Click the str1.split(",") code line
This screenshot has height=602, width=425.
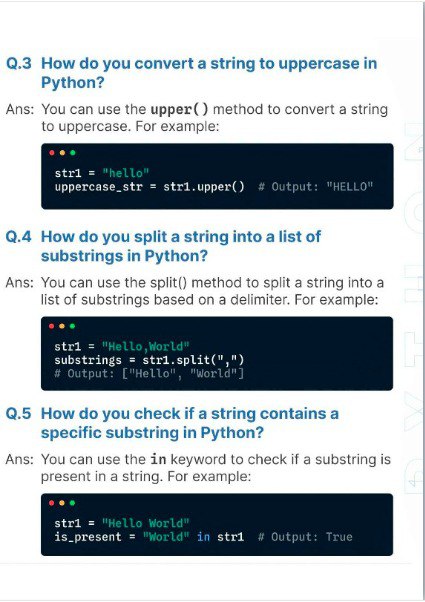click(149, 360)
